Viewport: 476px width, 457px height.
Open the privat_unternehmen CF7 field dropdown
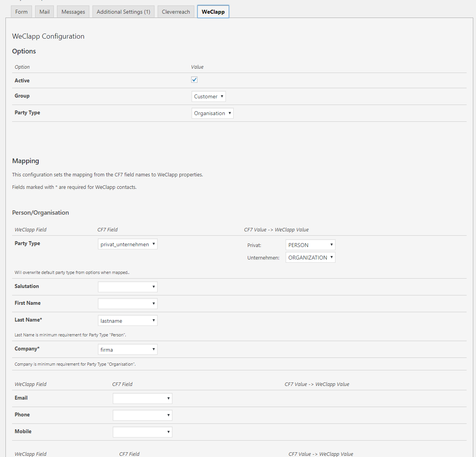tap(128, 244)
